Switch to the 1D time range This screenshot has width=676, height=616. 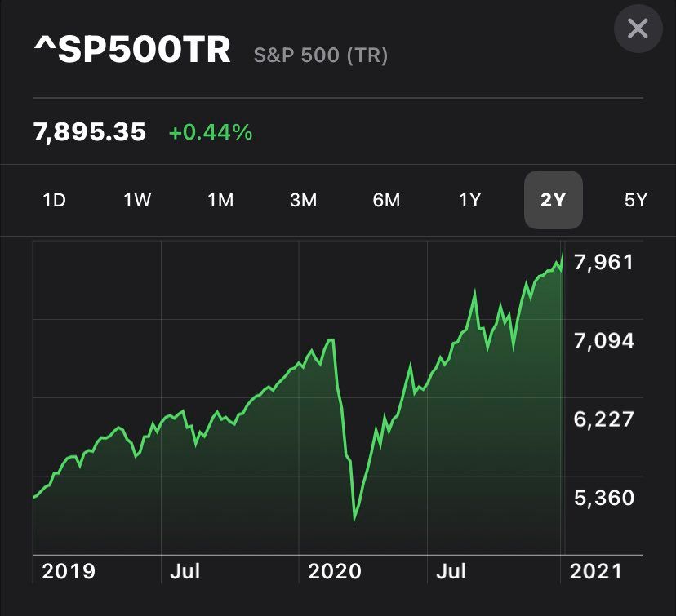click(54, 200)
